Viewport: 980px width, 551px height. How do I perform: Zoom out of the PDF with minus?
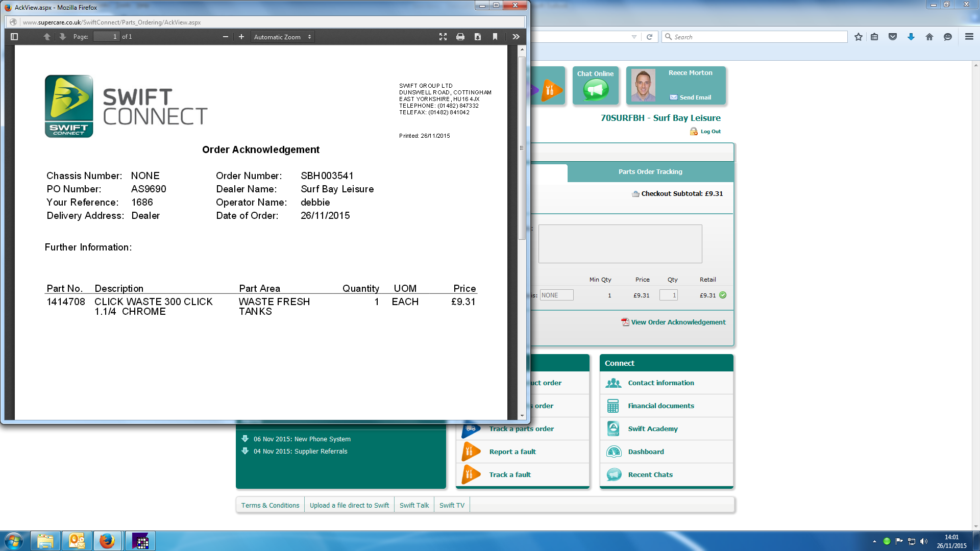pyautogui.click(x=225, y=37)
